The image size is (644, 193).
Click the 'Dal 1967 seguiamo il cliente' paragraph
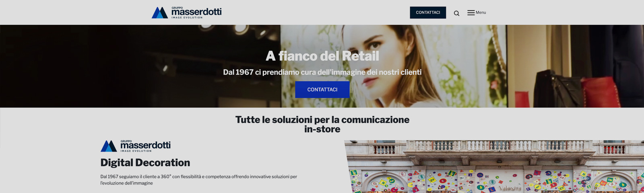tap(199, 180)
